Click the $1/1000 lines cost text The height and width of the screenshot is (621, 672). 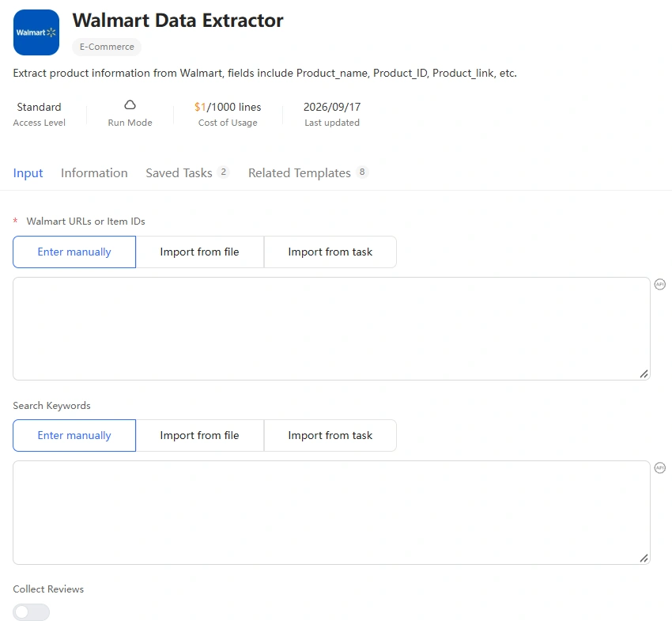click(x=228, y=107)
